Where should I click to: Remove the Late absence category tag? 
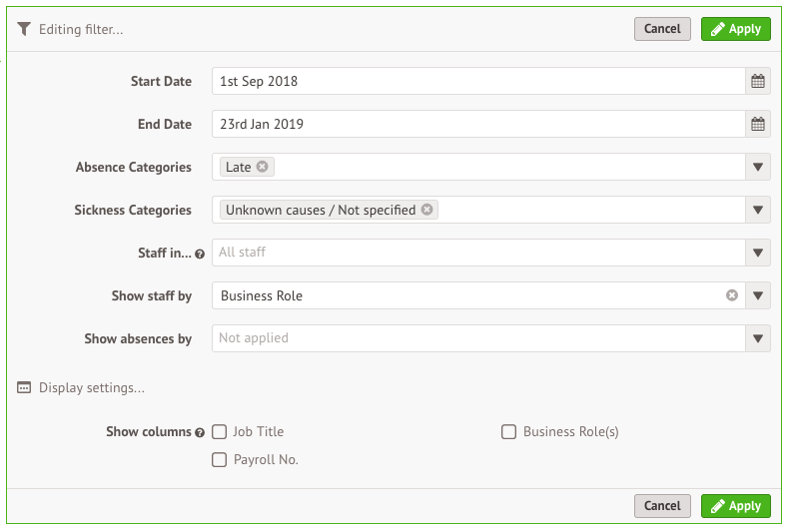pyautogui.click(x=262, y=167)
